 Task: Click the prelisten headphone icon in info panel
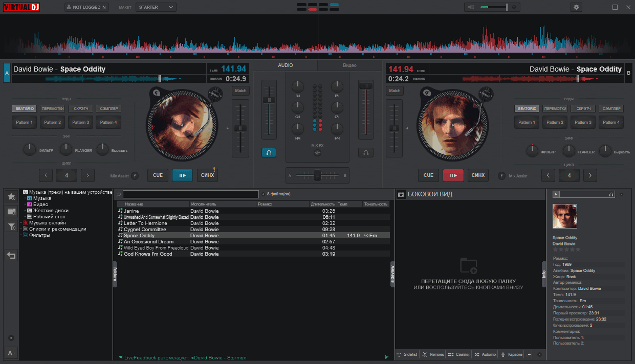[611, 194]
